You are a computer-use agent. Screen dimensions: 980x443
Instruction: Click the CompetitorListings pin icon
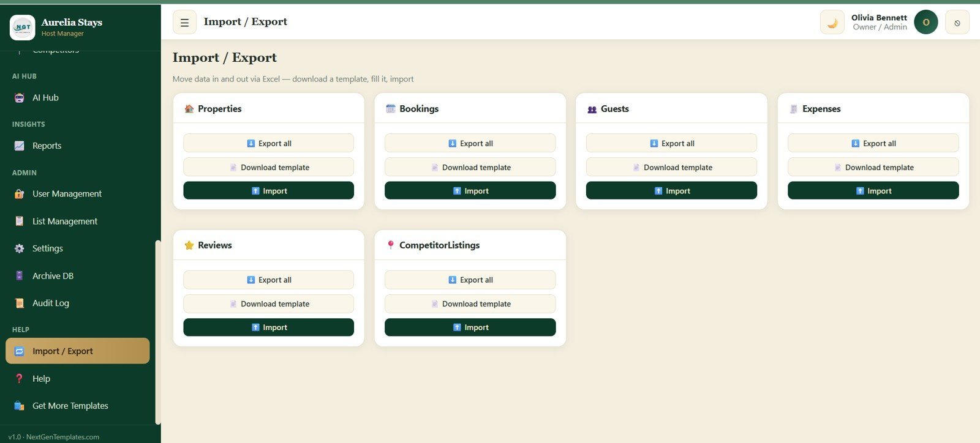pyautogui.click(x=391, y=245)
